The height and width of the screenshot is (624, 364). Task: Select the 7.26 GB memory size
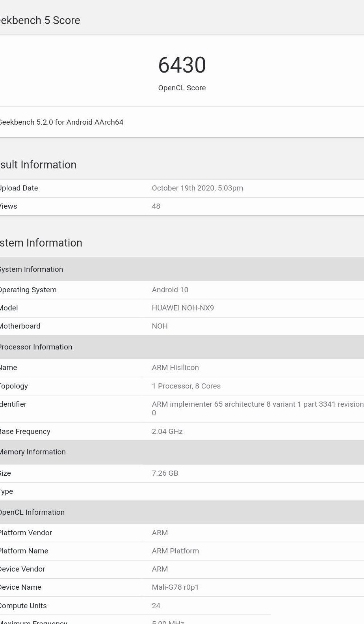(x=165, y=473)
